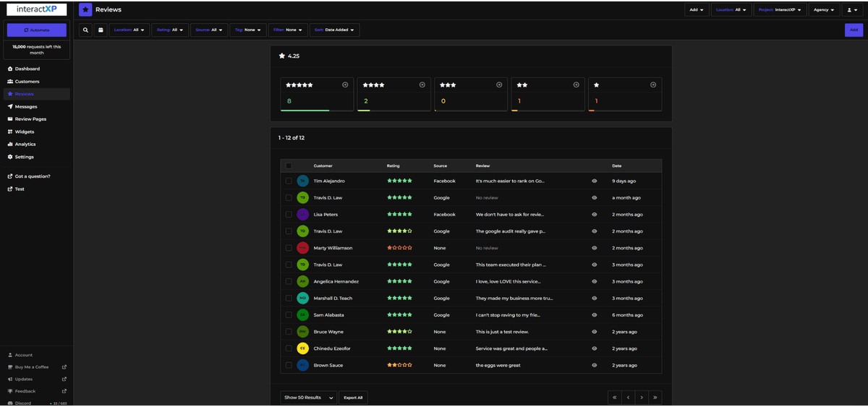Image resolution: width=868 pixels, height=407 pixels.
Task: Open the Discord link in the sidebar
Action: [23, 403]
